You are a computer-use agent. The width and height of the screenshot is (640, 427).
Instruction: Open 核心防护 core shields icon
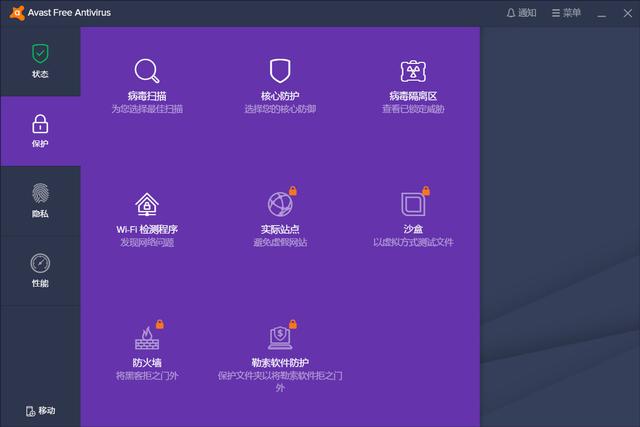pos(280,71)
